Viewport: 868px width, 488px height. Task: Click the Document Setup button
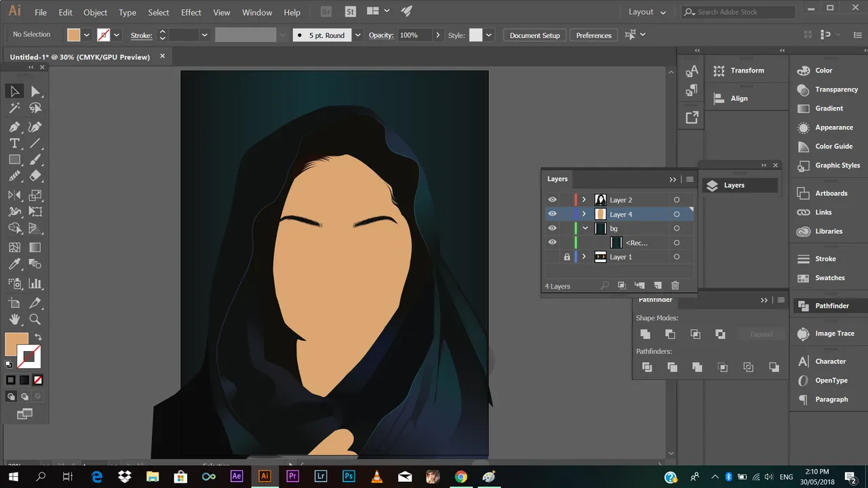(x=535, y=35)
